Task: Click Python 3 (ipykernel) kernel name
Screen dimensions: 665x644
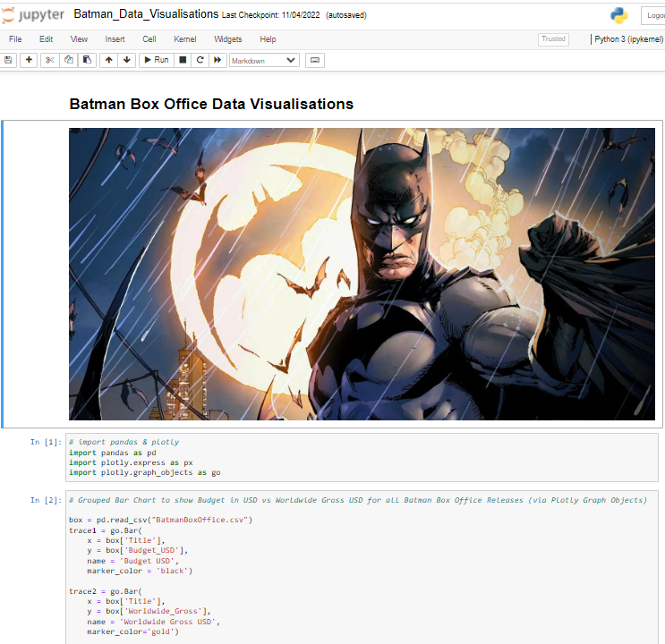Action: click(628, 39)
